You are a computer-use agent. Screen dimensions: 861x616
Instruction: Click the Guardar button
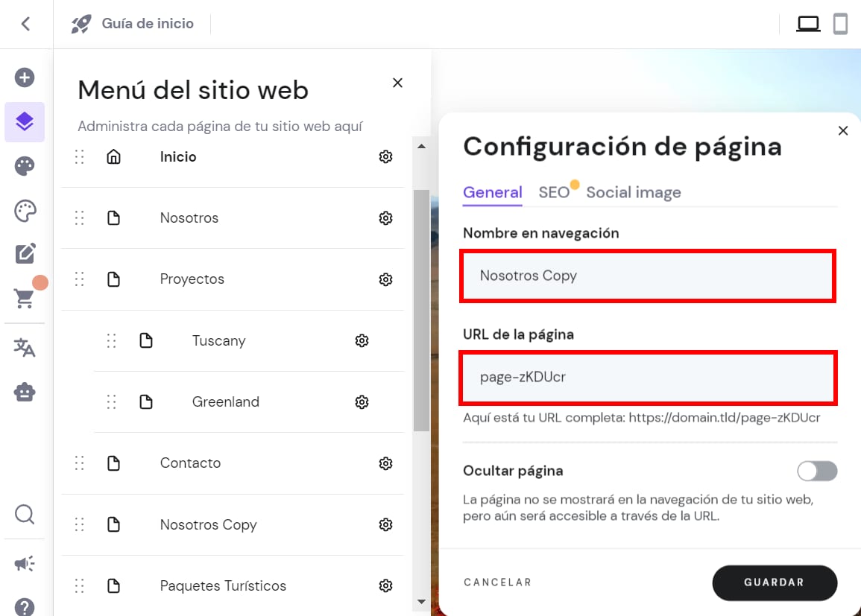pyautogui.click(x=774, y=582)
